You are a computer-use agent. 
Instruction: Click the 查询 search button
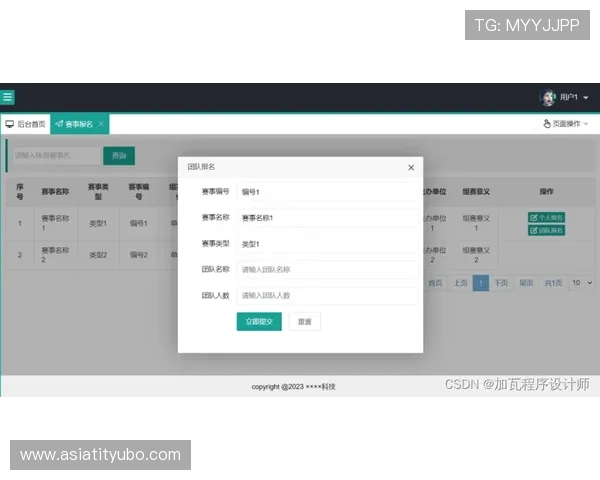click(119, 156)
